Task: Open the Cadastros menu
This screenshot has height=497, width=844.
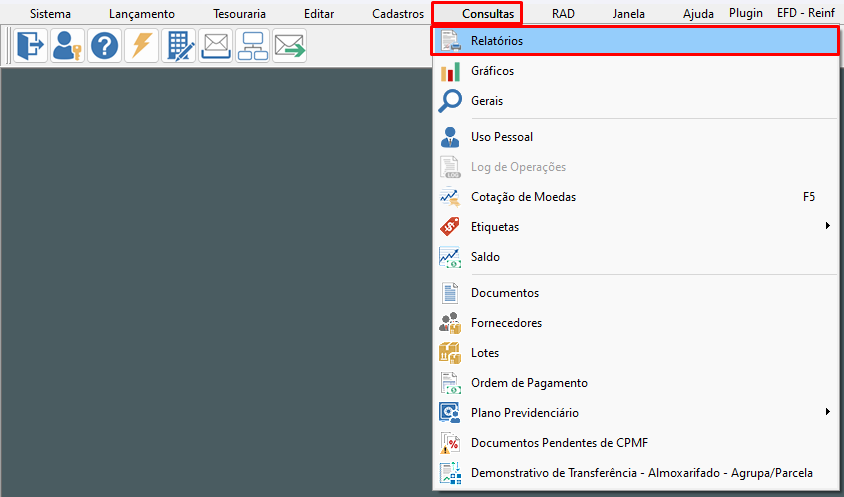Action: click(398, 14)
